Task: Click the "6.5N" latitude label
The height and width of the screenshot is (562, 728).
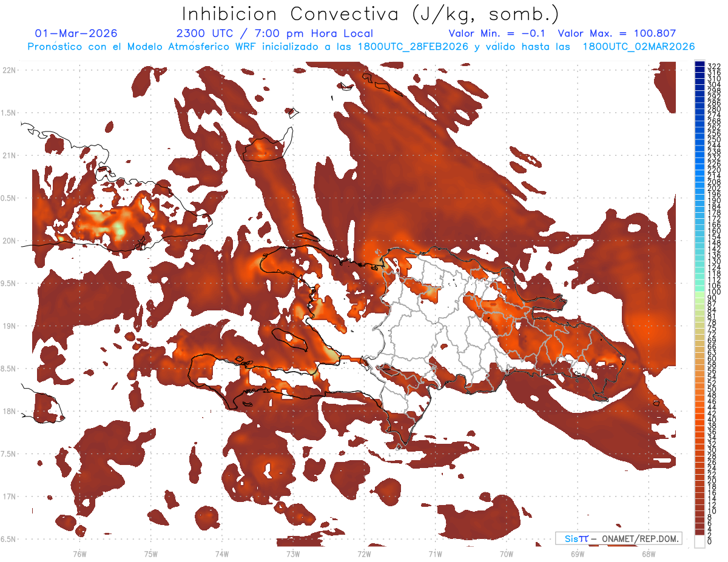Action: (9, 539)
